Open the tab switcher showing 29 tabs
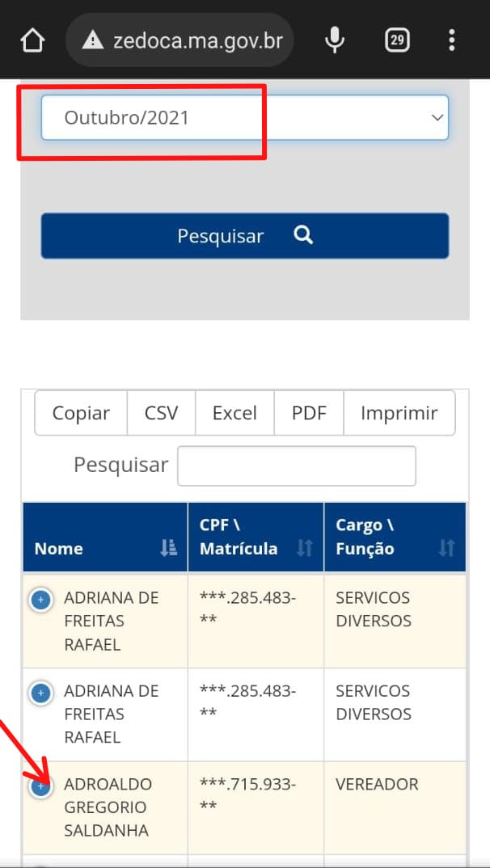The width and height of the screenshot is (490, 868). [x=397, y=40]
